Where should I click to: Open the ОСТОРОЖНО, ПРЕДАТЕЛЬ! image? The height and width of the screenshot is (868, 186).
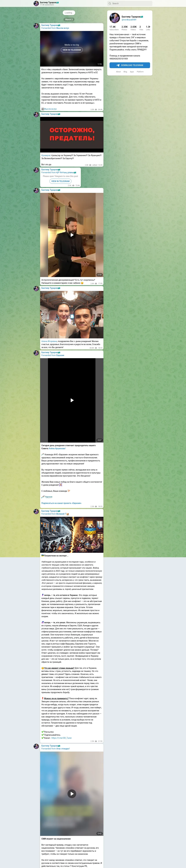(x=72, y=135)
